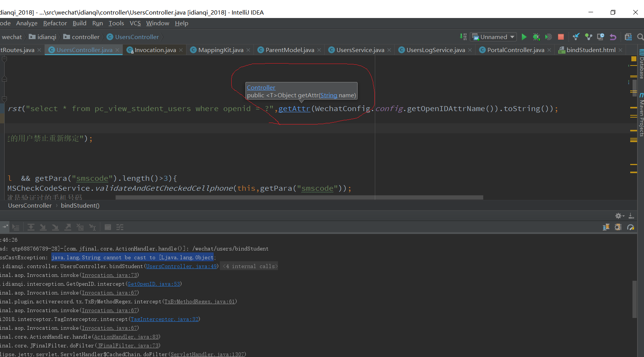
Task: Click Drop Frame debugger icon
Action: (x=80, y=227)
